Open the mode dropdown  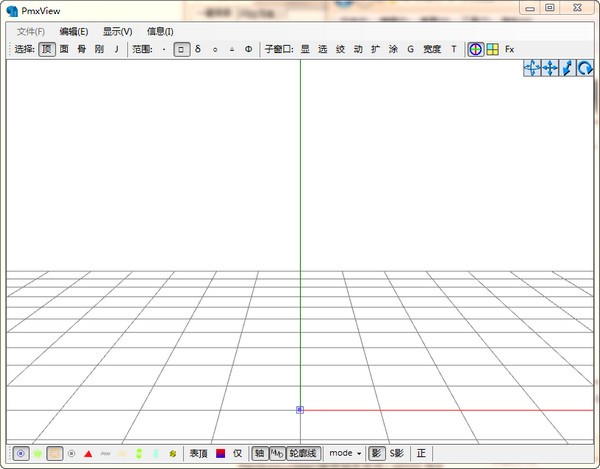pos(345,454)
